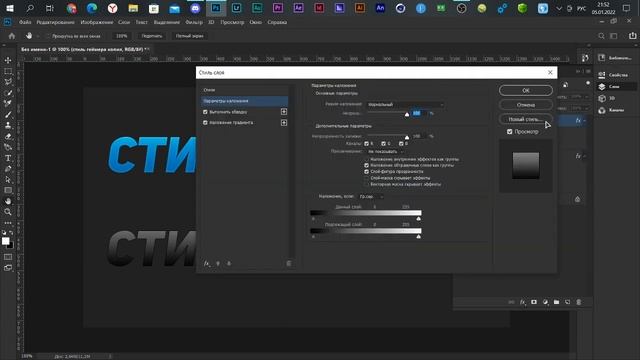Viewport: 640px width, 360px height.
Task: Open the blend mode dropdown (Нормальный)
Action: coord(405,104)
